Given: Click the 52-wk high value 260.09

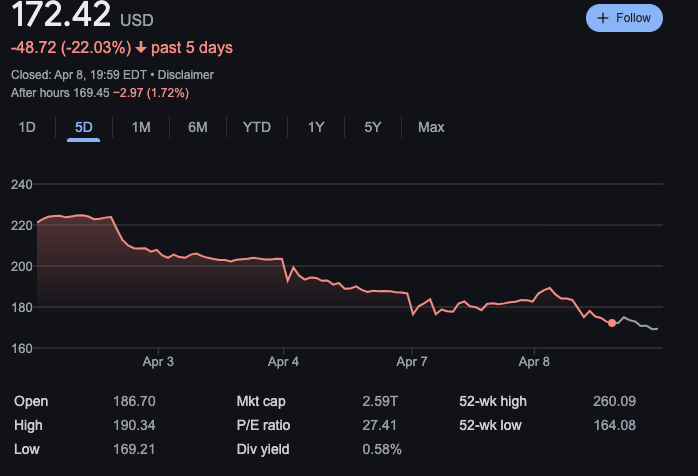Looking at the screenshot, I should (612, 401).
